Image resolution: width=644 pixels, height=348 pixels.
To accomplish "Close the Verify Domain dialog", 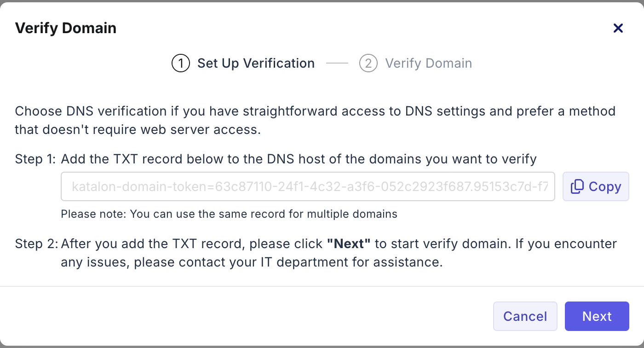I will tap(618, 28).
